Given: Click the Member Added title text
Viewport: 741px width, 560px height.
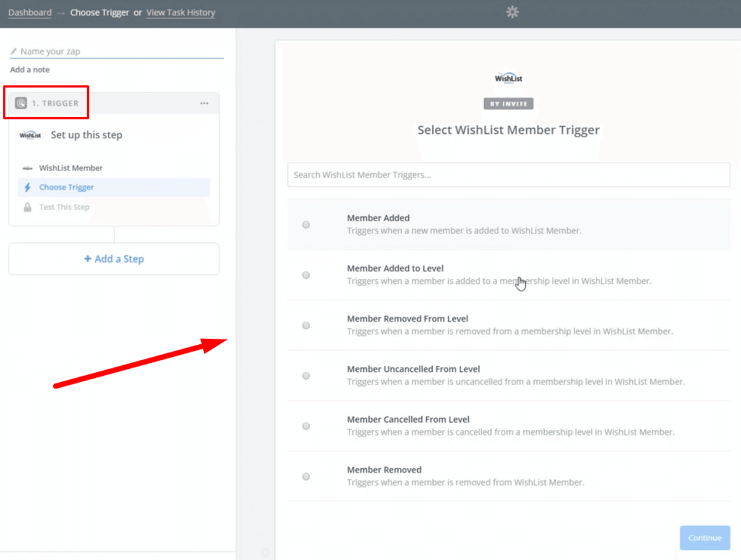Looking at the screenshot, I should click(x=378, y=218).
